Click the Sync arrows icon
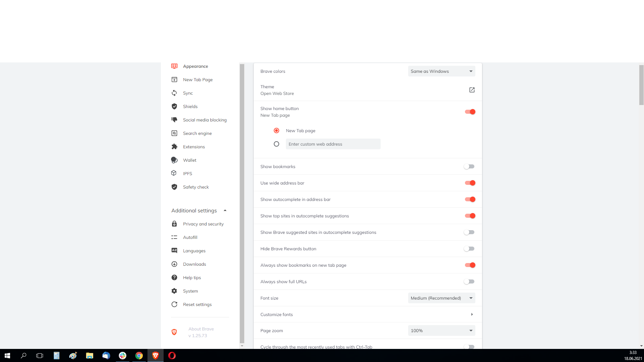 tap(174, 93)
